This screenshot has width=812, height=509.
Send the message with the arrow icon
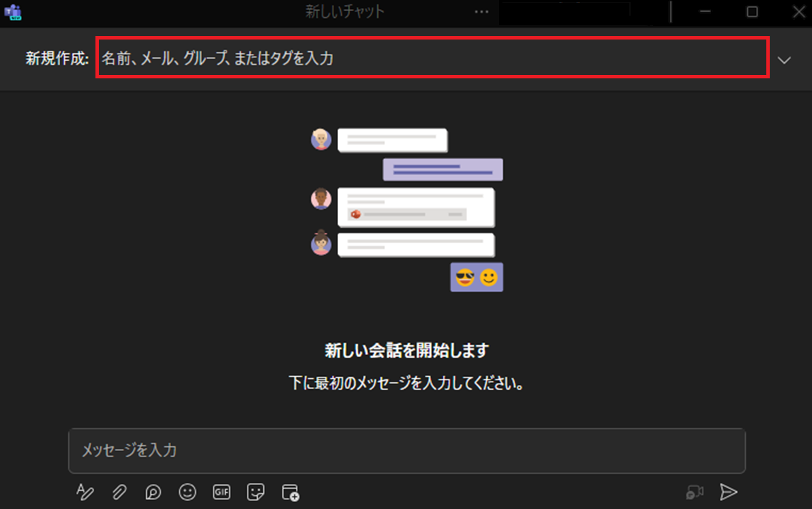(729, 492)
